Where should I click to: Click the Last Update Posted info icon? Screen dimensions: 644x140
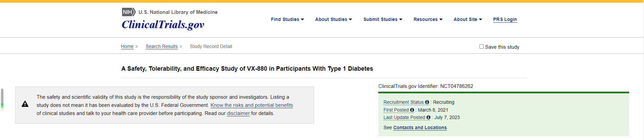[x=428, y=117]
